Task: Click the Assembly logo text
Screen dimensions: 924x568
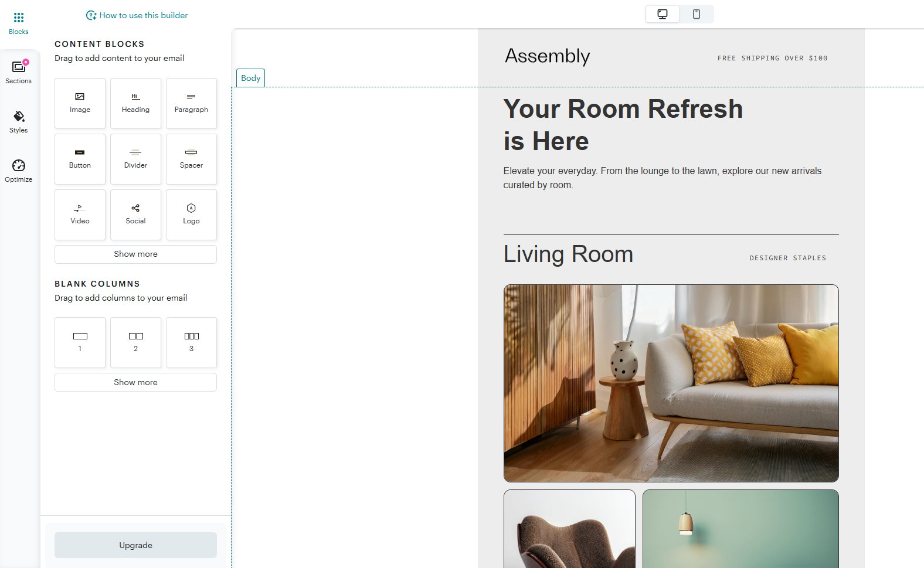Action: tap(547, 56)
